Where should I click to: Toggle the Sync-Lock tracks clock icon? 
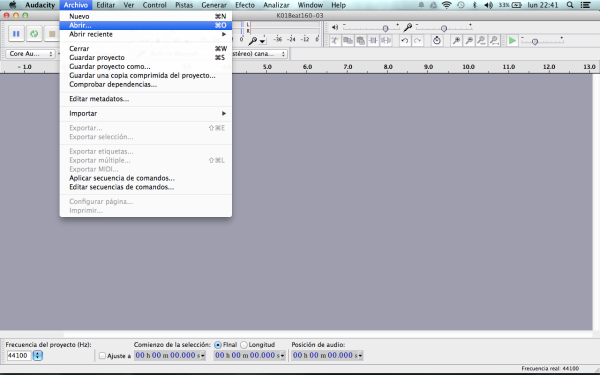(437, 41)
